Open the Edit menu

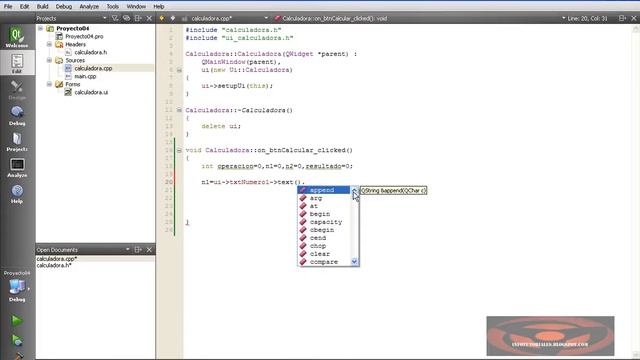24,7
